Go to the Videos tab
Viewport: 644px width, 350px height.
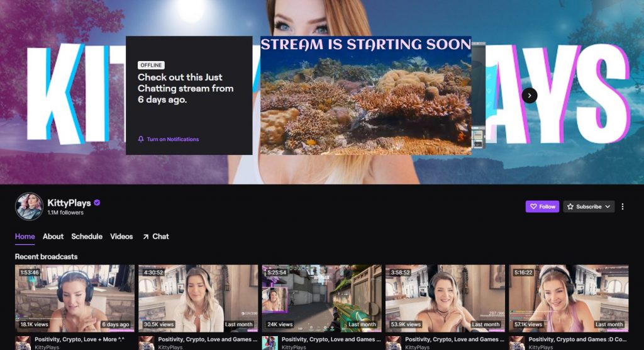121,237
